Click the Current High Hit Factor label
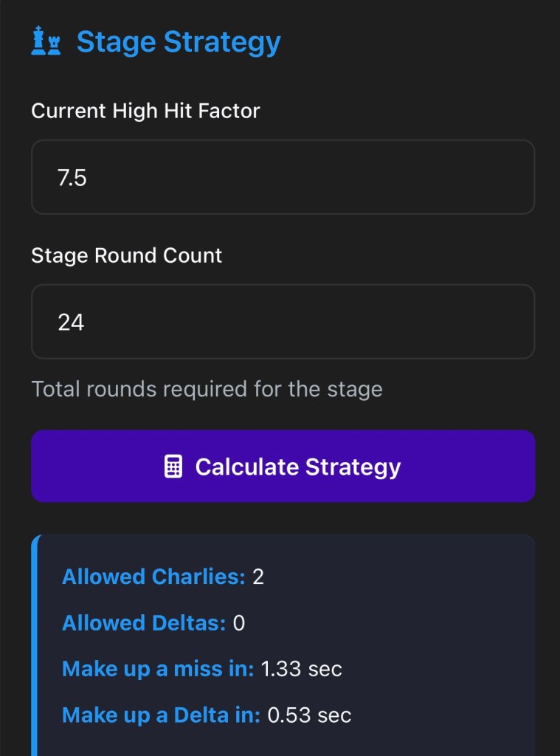The image size is (560, 756). (x=145, y=111)
